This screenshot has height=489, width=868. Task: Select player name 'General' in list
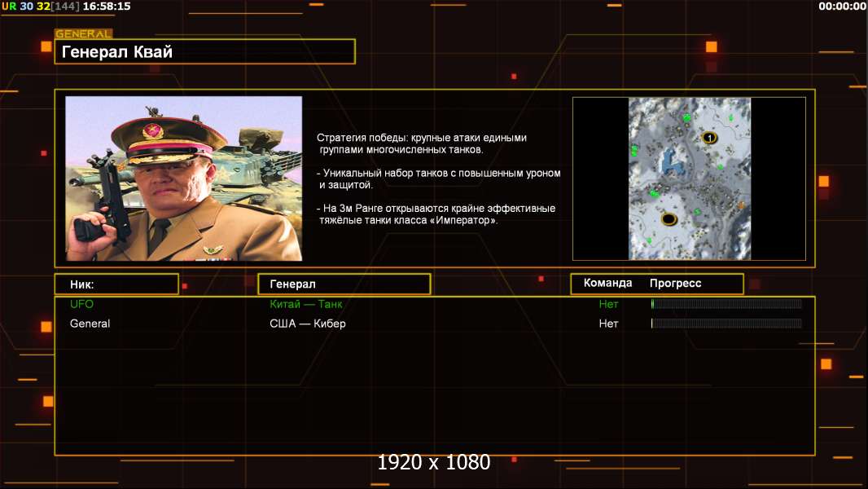coord(90,324)
